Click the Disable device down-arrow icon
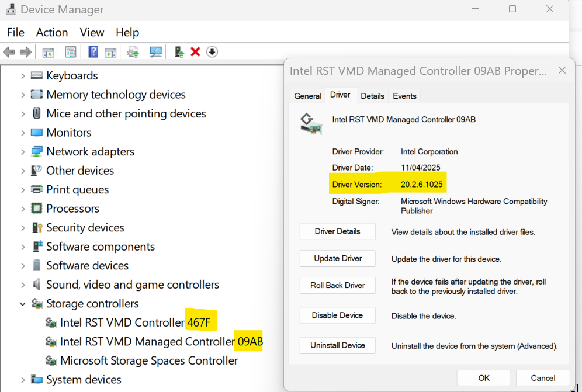 [212, 52]
